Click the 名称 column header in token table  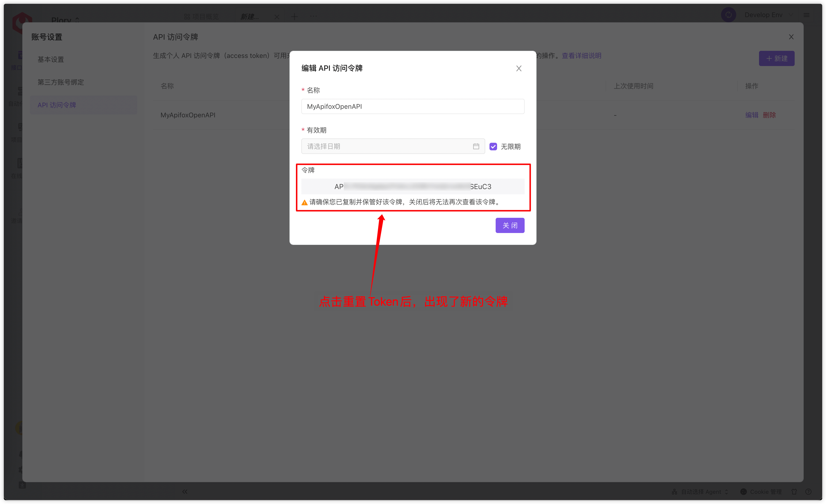167,86
